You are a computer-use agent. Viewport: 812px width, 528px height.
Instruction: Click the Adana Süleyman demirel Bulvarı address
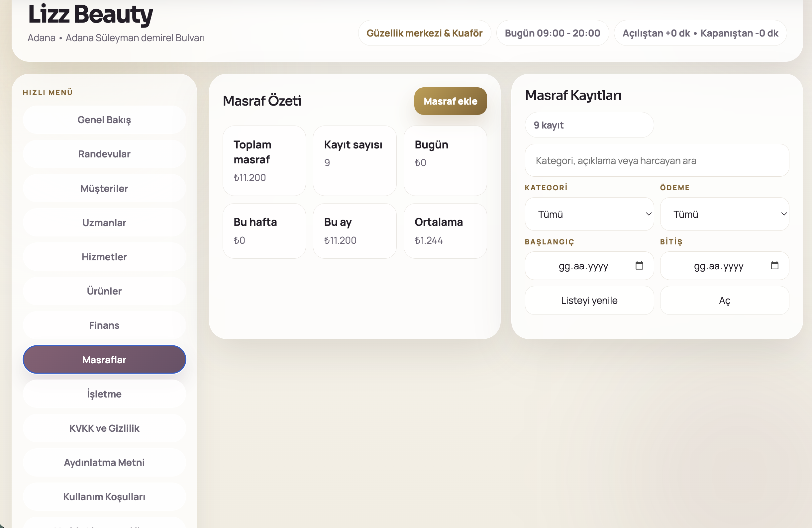(135, 38)
